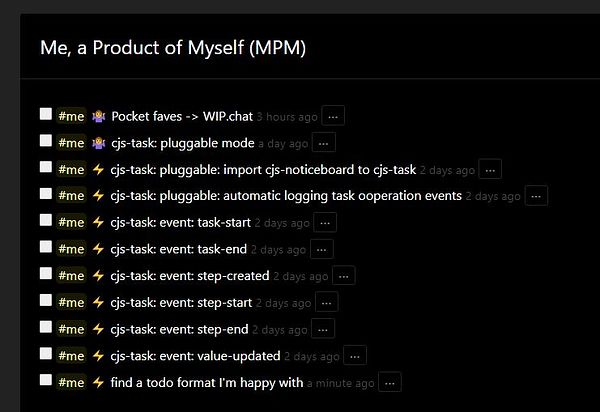600x412 pixels.
Task: Click the '2 days ago' timestamp on value-updated todo
Action: 312,355
